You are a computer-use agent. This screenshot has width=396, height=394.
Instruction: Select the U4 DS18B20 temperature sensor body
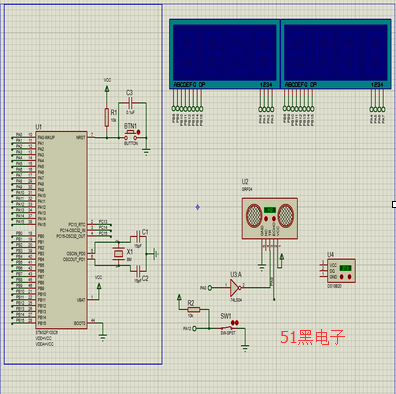[x=342, y=270]
